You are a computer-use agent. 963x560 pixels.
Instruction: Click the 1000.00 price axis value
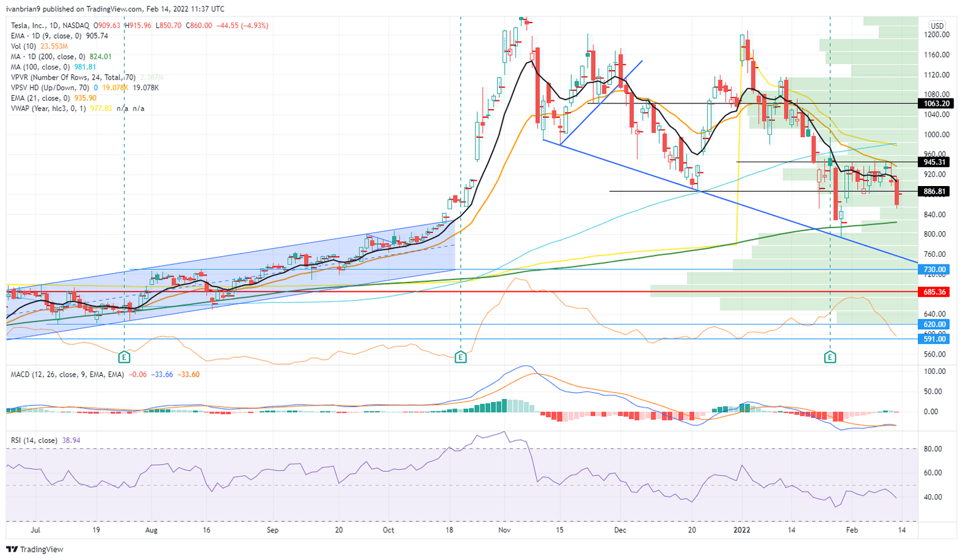pyautogui.click(x=937, y=135)
